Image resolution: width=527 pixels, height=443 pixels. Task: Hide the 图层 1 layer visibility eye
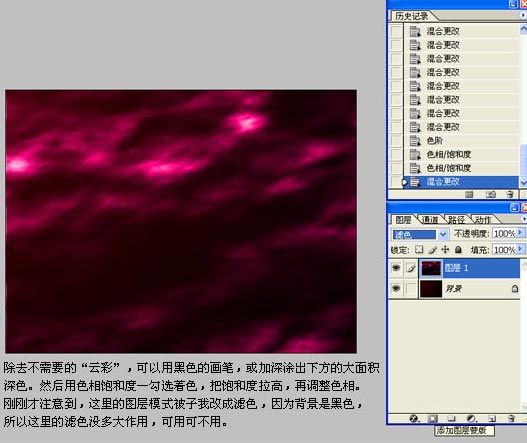pyautogui.click(x=396, y=268)
